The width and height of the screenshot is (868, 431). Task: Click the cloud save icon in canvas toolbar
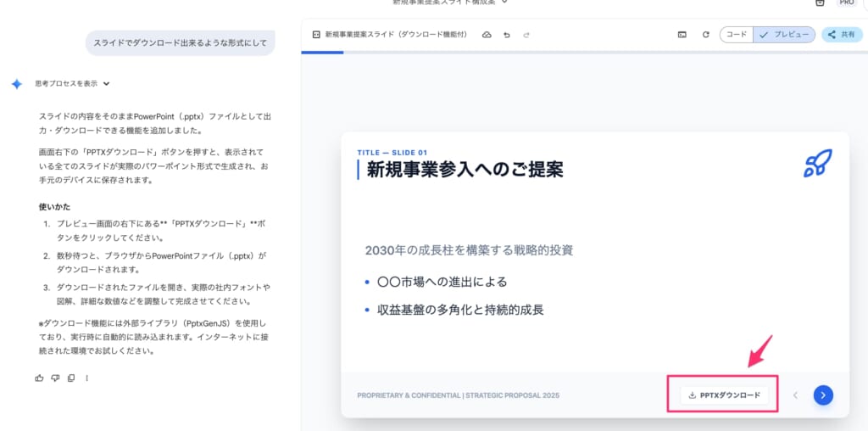tap(487, 35)
